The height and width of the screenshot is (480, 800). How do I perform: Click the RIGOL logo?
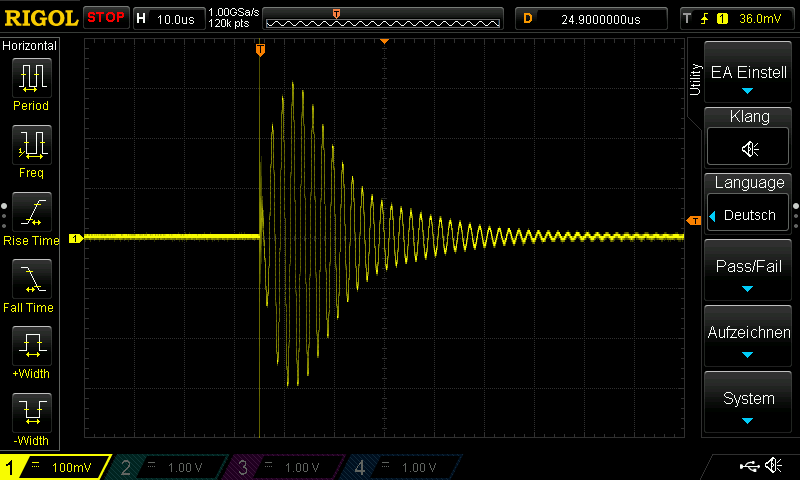[41, 18]
